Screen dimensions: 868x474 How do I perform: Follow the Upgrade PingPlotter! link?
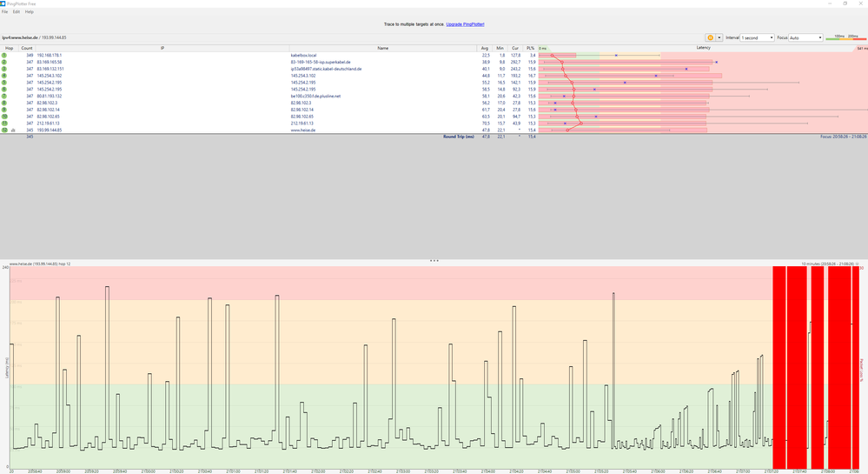(465, 24)
